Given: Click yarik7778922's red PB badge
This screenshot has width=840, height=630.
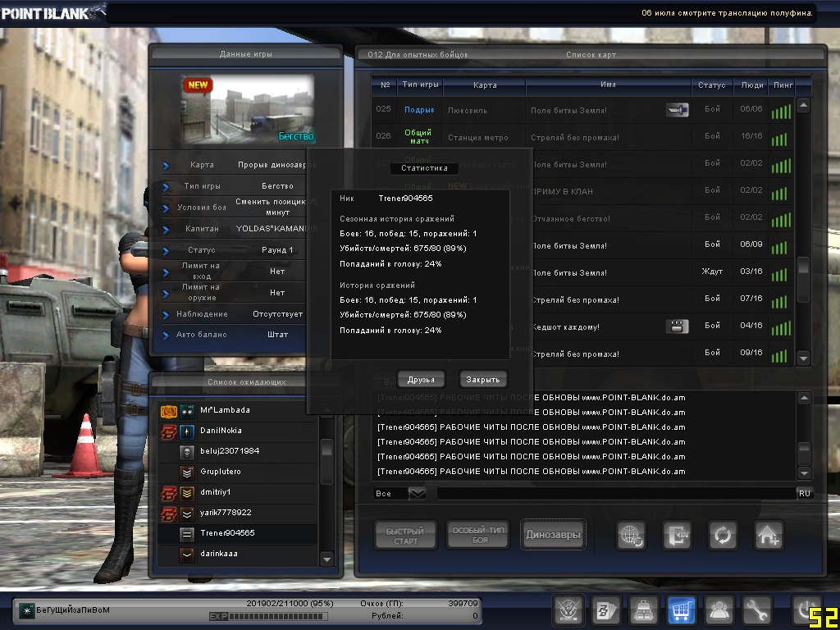Looking at the screenshot, I should [x=169, y=514].
